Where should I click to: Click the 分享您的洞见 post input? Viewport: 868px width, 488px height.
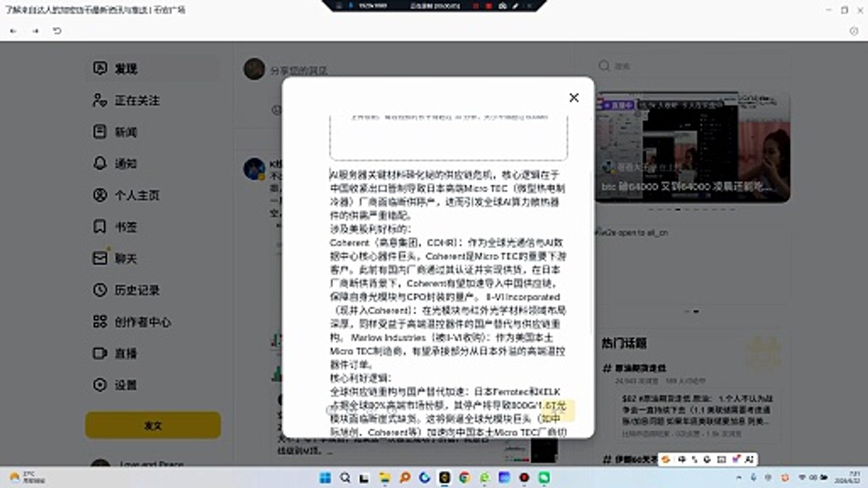[299, 70]
